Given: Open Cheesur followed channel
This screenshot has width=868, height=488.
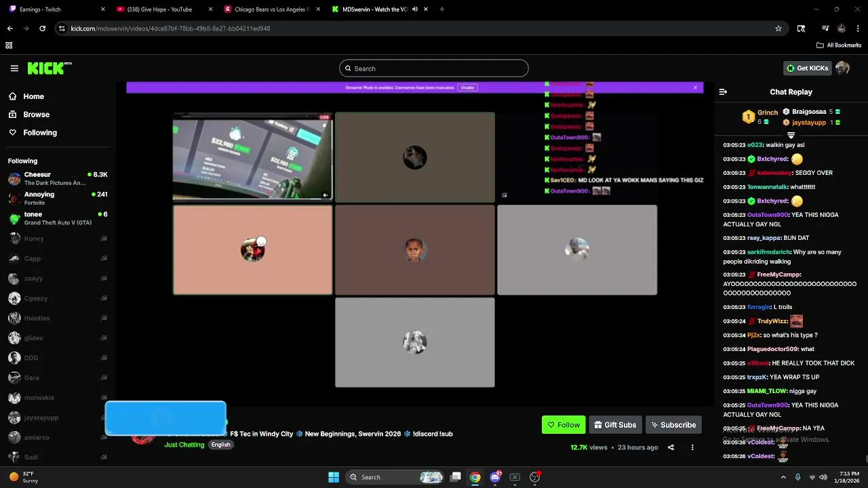Looking at the screenshot, I should pyautogui.click(x=58, y=178).
